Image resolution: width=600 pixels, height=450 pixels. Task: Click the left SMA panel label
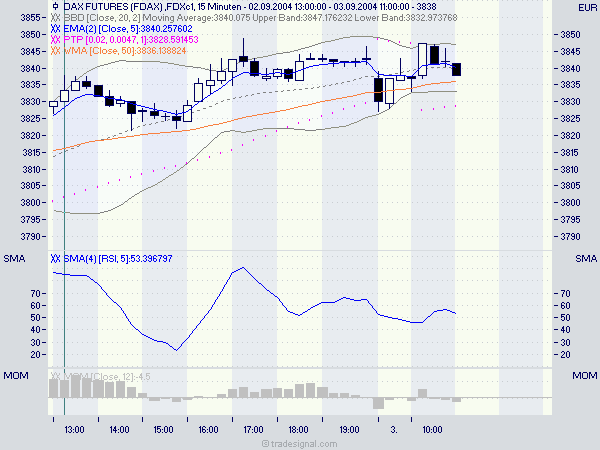[x=14, y=259]
